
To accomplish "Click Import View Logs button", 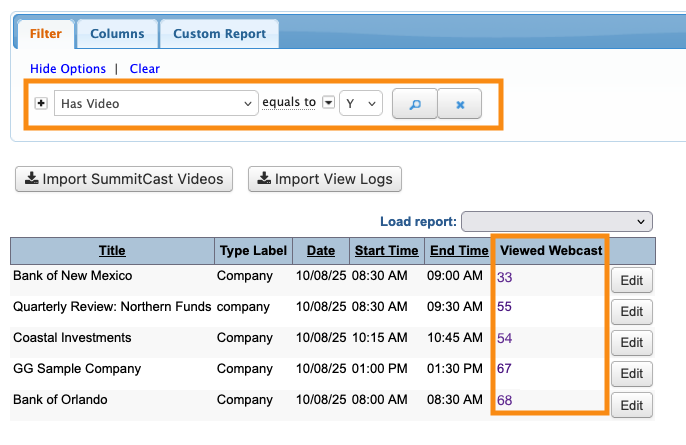I will 325,179.
